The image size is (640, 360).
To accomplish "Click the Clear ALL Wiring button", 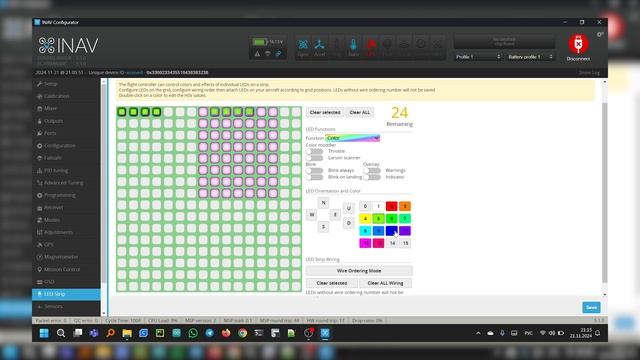I will point(385,283).
